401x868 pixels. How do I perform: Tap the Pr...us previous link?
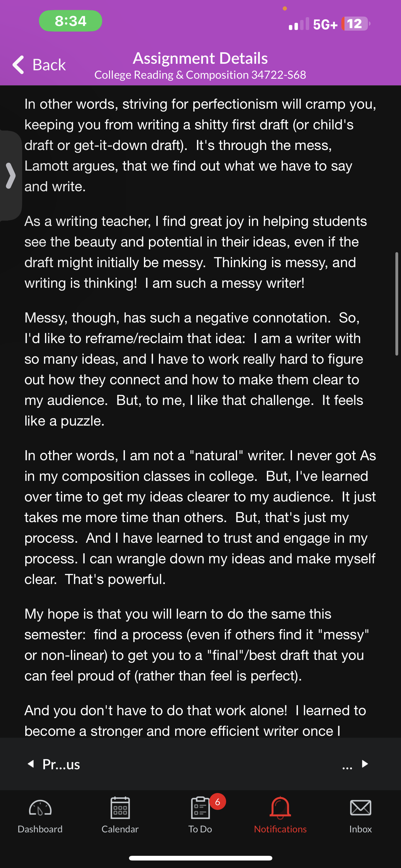coord(61,764)
